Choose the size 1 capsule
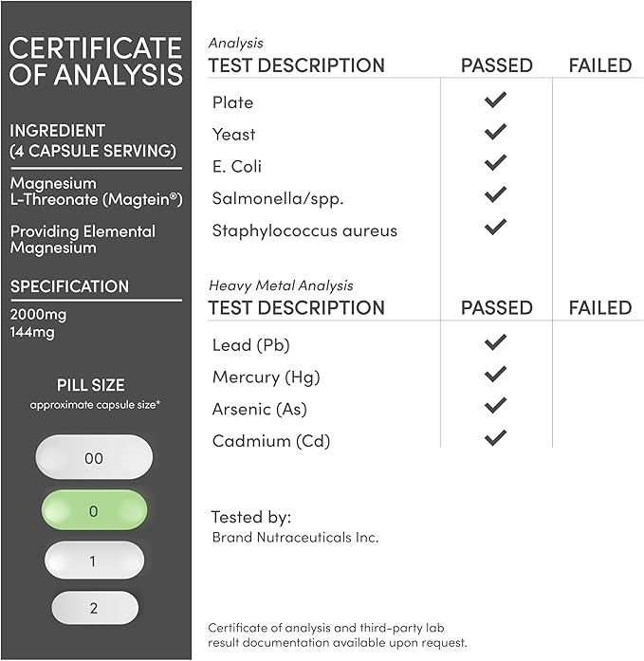 coord(93,560)
